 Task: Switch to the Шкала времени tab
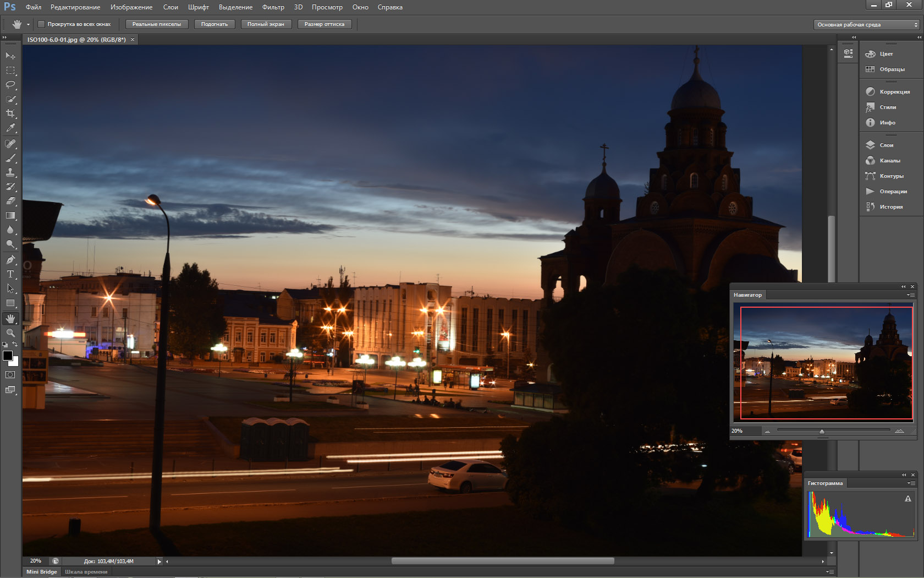click(86, 572)
